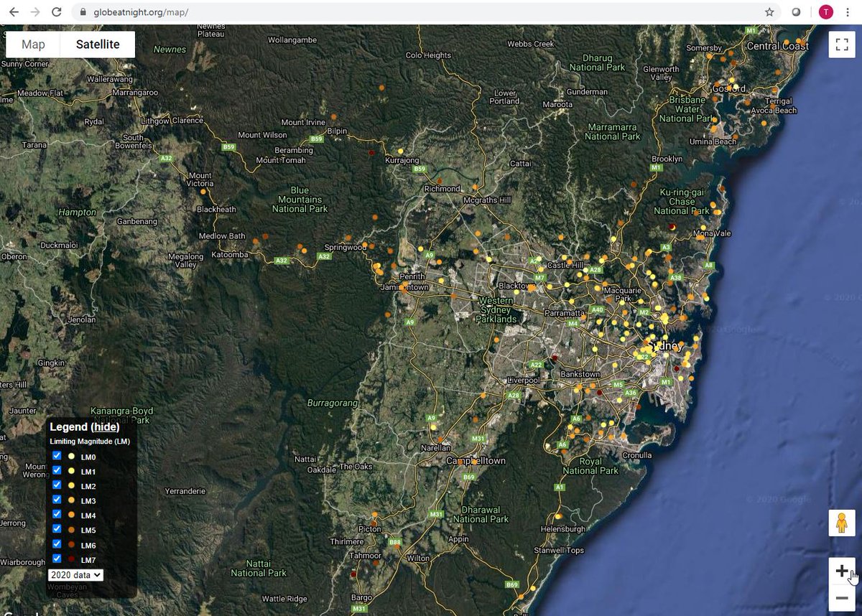Click the Central Coast label
The width and height of the screenshot is (862, 616).
(778, 46)
